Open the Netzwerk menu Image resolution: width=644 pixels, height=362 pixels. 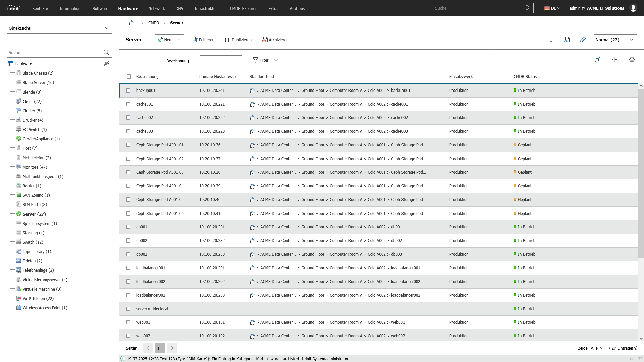point(156,8)
